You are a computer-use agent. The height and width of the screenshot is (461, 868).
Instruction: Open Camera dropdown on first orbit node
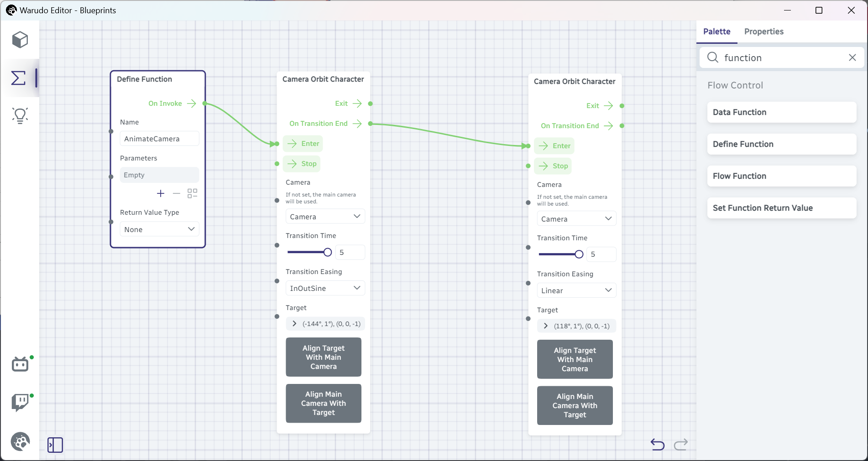pyautogui.click(x=325, y=217)
